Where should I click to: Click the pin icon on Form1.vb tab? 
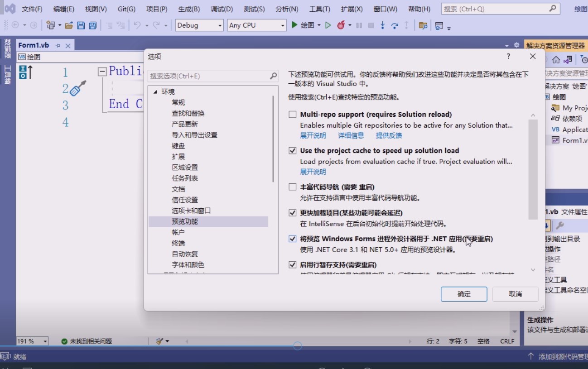pos(58,45)
